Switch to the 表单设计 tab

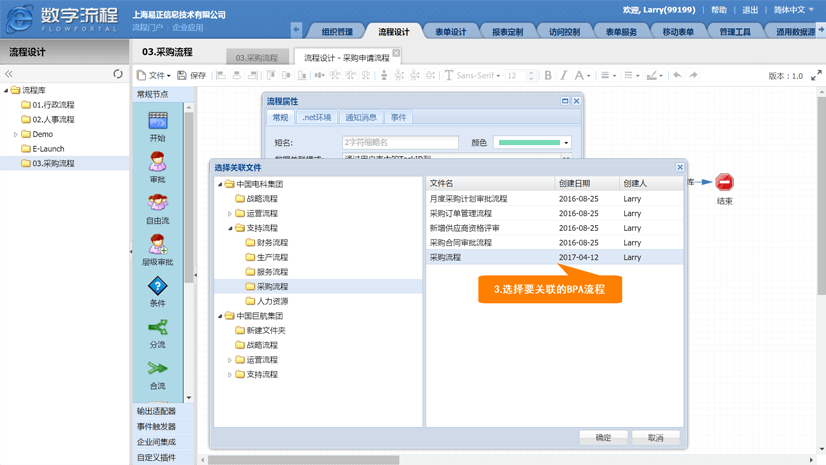tap(450, 32)
